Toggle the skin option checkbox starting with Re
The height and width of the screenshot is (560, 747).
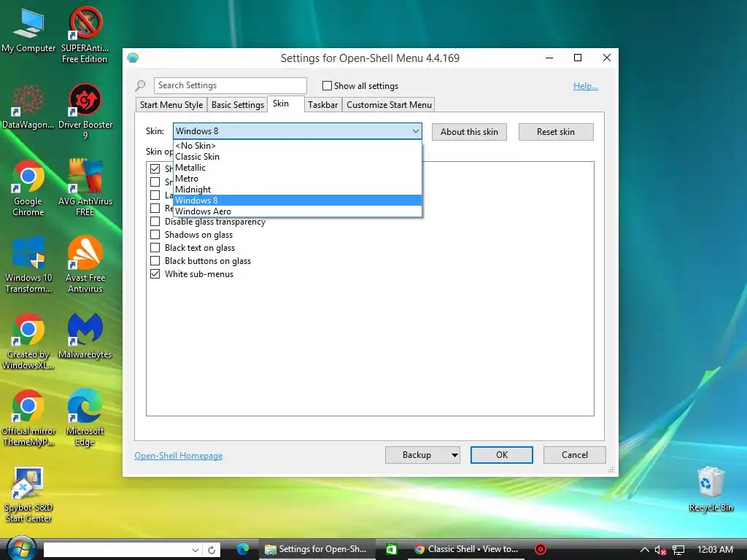click(155, 208)
